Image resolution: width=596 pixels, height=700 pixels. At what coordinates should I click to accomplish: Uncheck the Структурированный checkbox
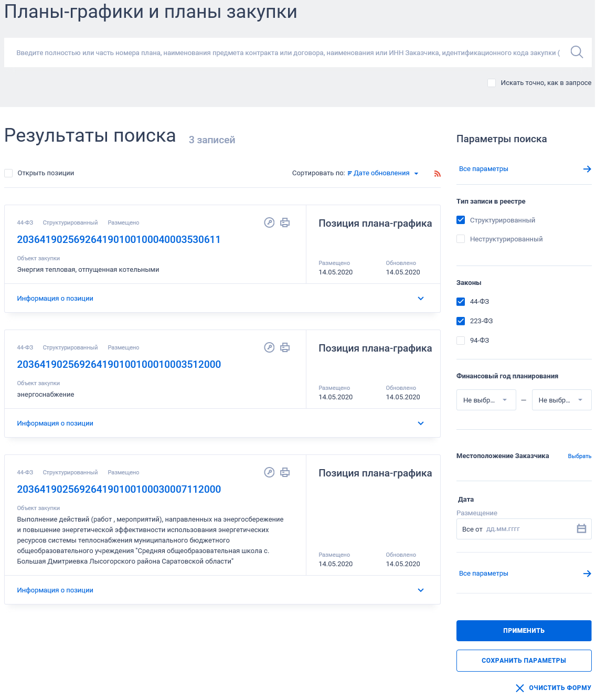(461, 220)
